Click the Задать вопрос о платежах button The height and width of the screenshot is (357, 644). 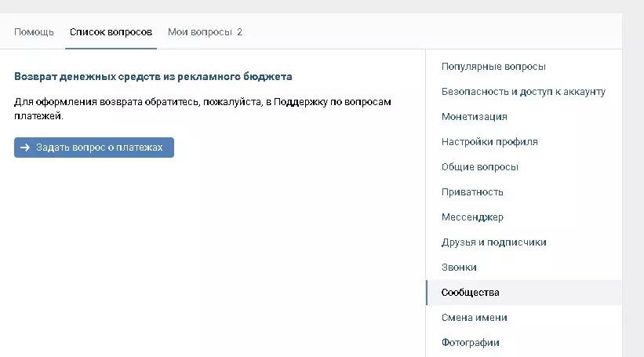point(94,148)
